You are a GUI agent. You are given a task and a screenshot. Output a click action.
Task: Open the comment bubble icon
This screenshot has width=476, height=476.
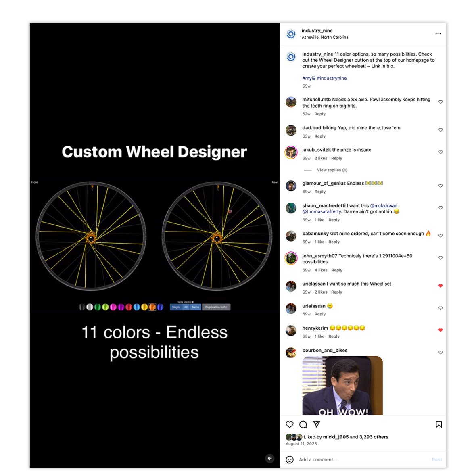click(x=303, y=424)
